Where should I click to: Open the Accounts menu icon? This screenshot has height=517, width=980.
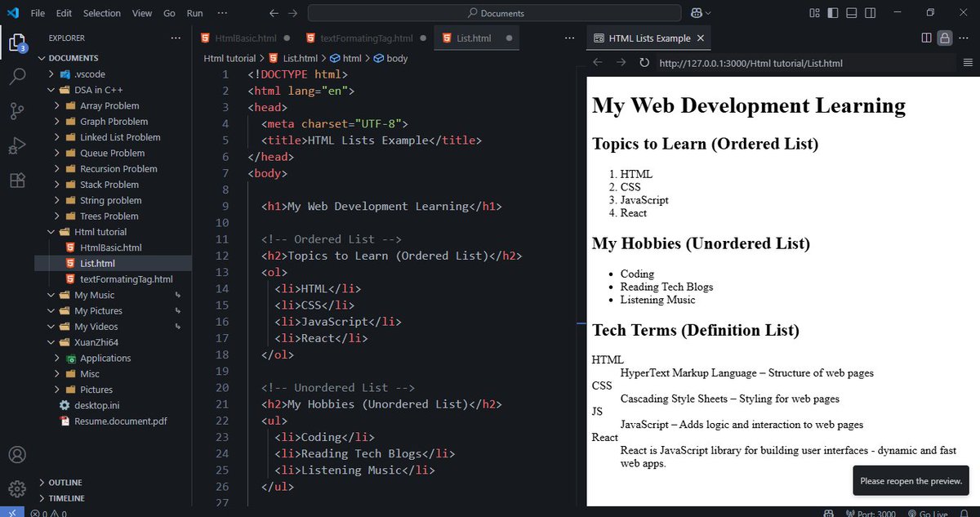17,455
